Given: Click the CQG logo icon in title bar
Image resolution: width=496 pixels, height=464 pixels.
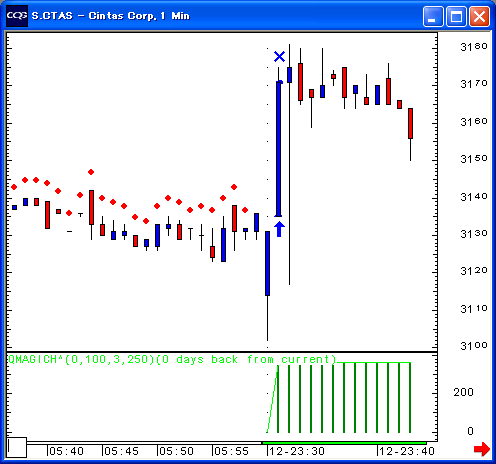Looking at the screenshot, I should pyautogui.click(x=16, y=16).
